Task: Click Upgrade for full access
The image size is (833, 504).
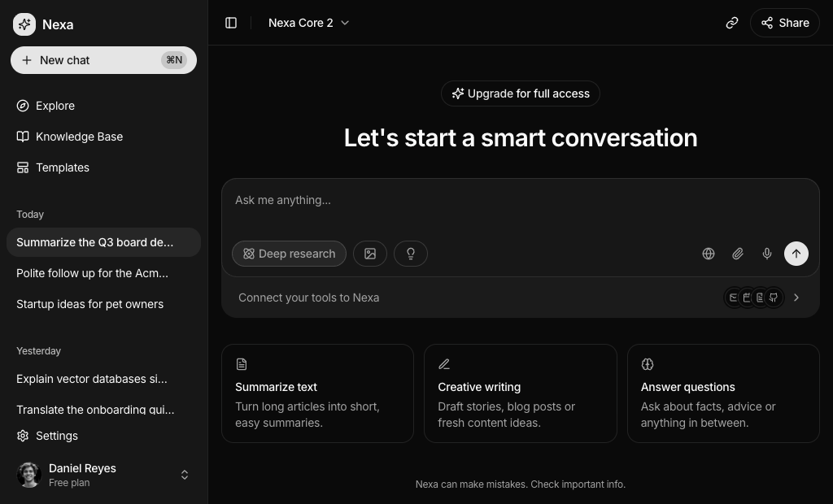Action: point(521,93)
